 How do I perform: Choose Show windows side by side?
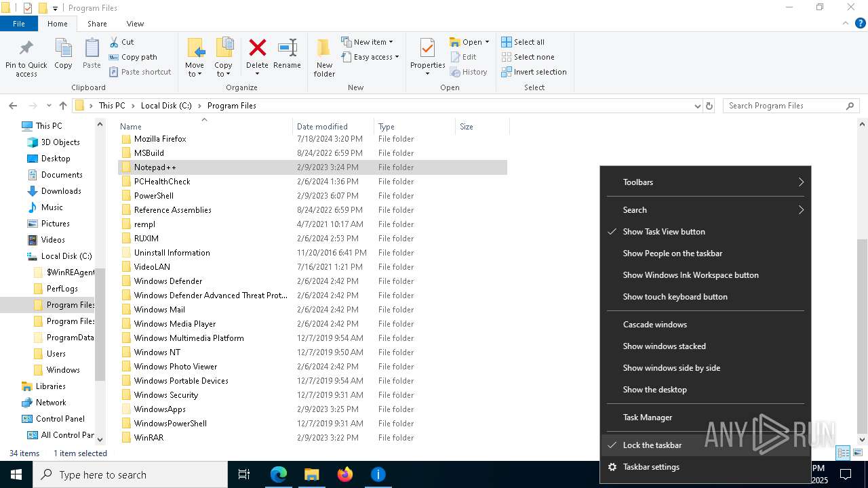coord(705,368)
